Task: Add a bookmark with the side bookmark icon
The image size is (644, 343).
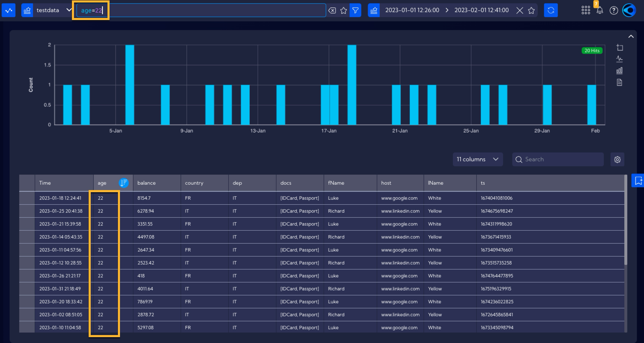Action: coord(638,180)
